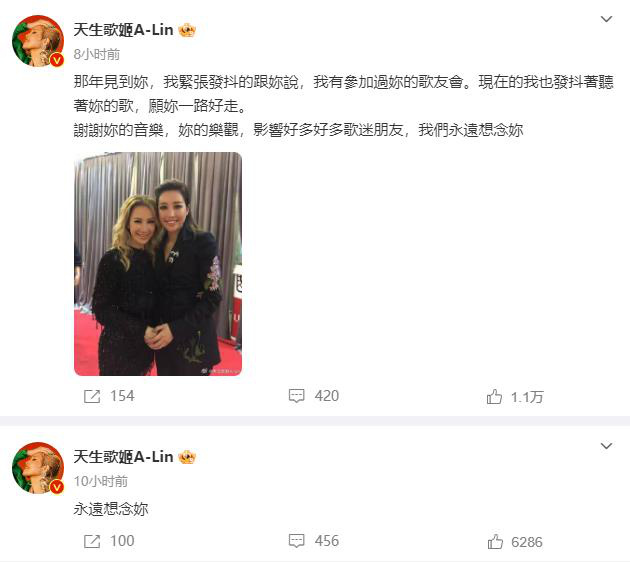Open second post's 天生歌姬A-Lin profile avatar
Viewport: 630px width, 562px height.
38,468
